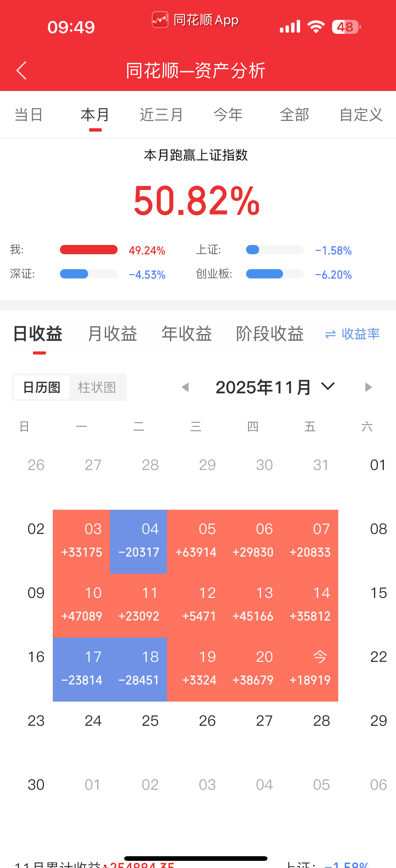Screen dimensions: 396x868
Task: Select day 20 with +38679
Action: [253, 670]
